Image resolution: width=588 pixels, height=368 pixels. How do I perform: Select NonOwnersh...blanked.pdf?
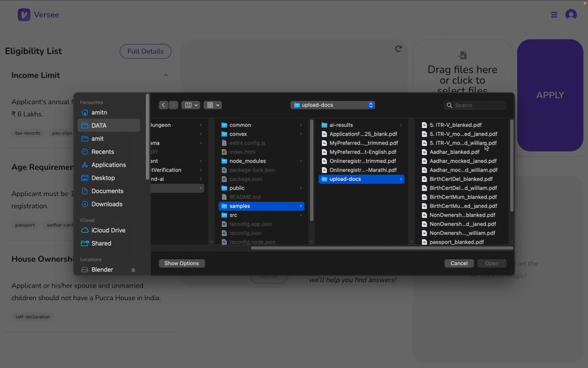pyautogui.click(x=463, y=215)
